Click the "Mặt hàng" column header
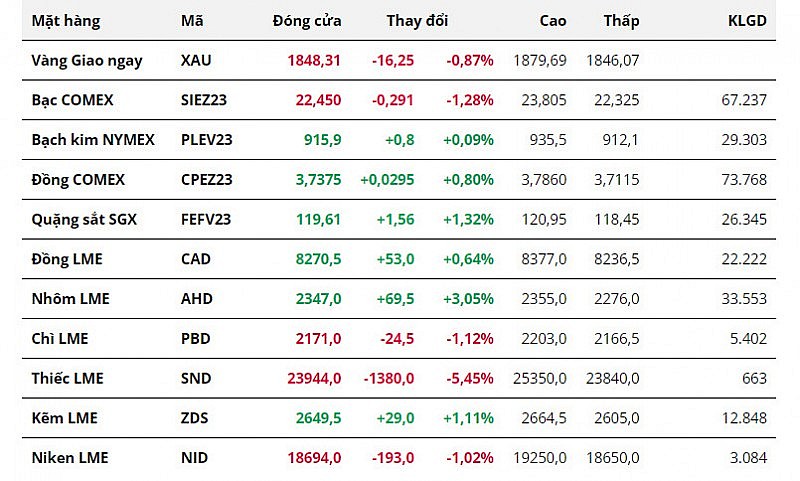Image resolution: width=800 pixels, height=481 pixels. (x=66, y=20)
